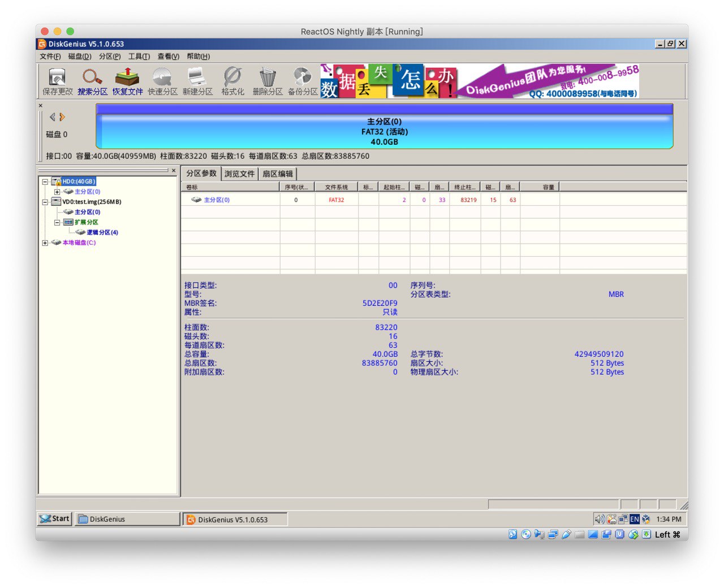
Task: Click the VirtualBox cube tray icon
Action: (646, 519)
